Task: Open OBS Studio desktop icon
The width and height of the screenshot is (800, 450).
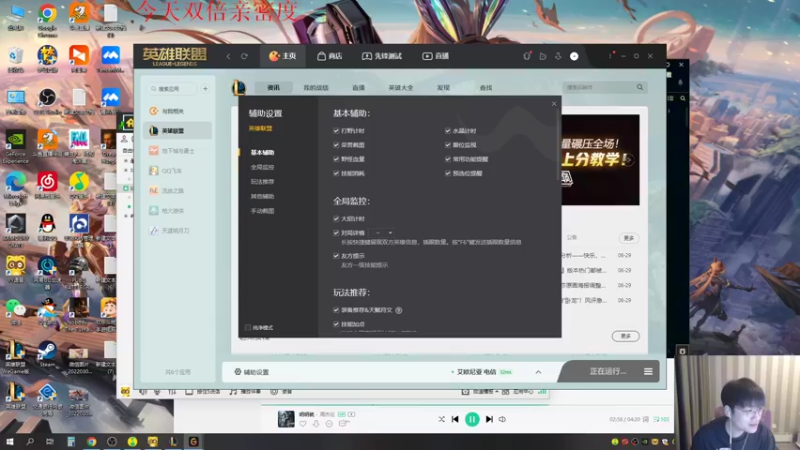Action: pos(47,101)
